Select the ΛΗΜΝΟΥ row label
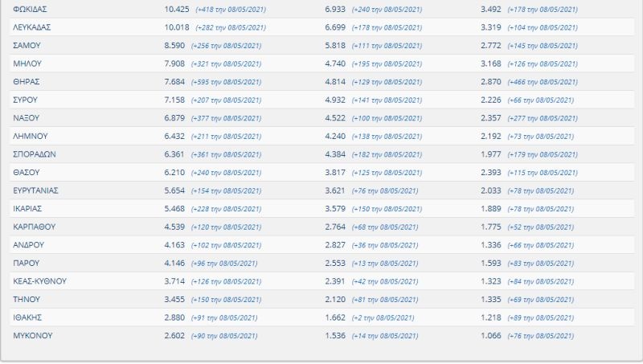This screenshot has width=643, height=364. [x=31, y=136]
